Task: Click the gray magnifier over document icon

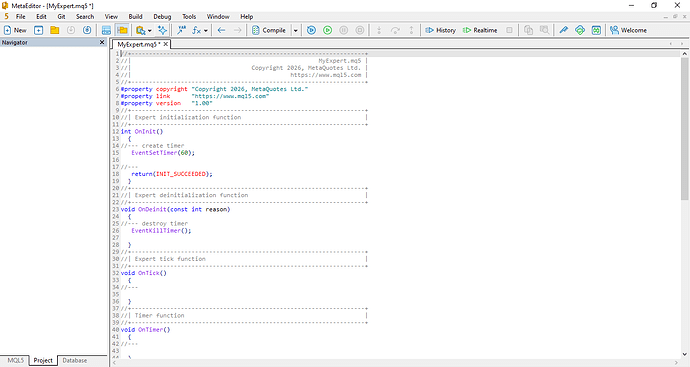Action: click(x=544, y=30)
